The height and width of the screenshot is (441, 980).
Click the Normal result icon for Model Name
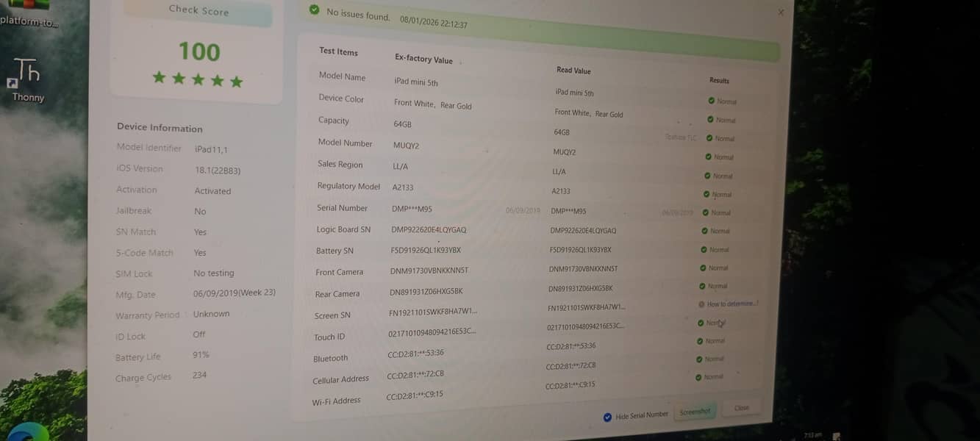pyautogui.click(x=712, y=101)
